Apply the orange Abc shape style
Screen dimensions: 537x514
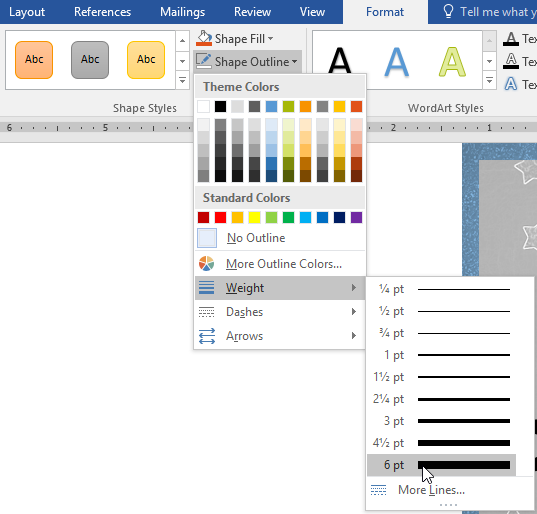[34, 60]
